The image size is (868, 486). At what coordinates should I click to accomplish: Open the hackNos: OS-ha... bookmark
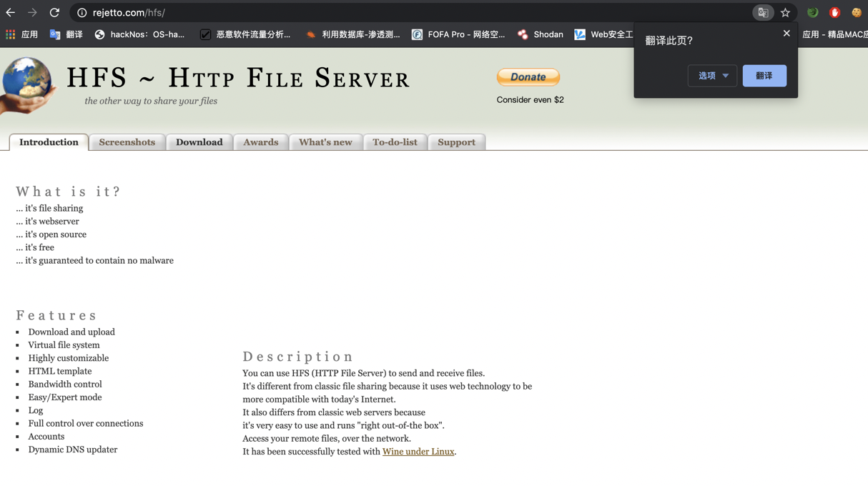(x=139, y=34)
